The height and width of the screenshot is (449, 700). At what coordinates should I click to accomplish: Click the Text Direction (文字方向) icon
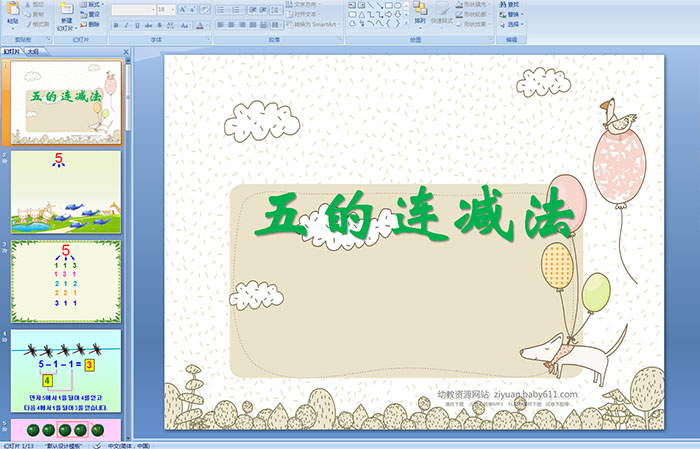(298, 4)
